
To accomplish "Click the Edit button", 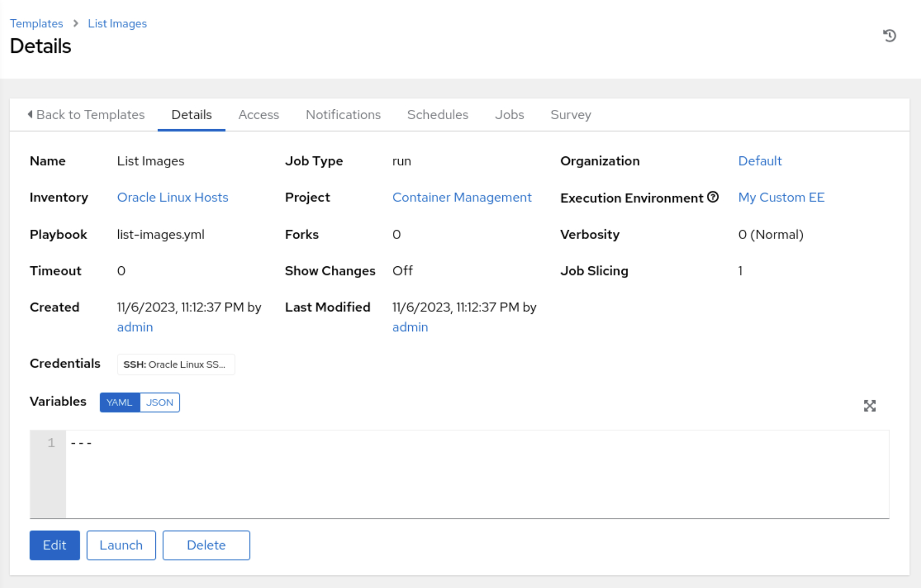I will coord(54,545).
